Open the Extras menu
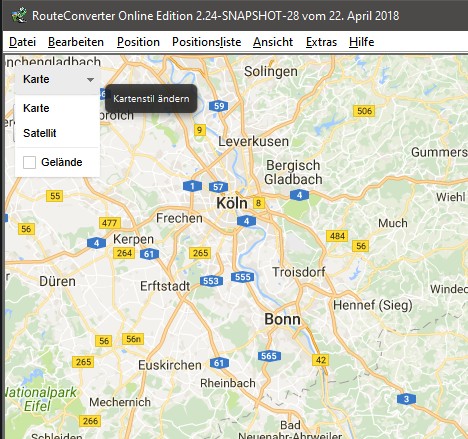 click(321, 42)
